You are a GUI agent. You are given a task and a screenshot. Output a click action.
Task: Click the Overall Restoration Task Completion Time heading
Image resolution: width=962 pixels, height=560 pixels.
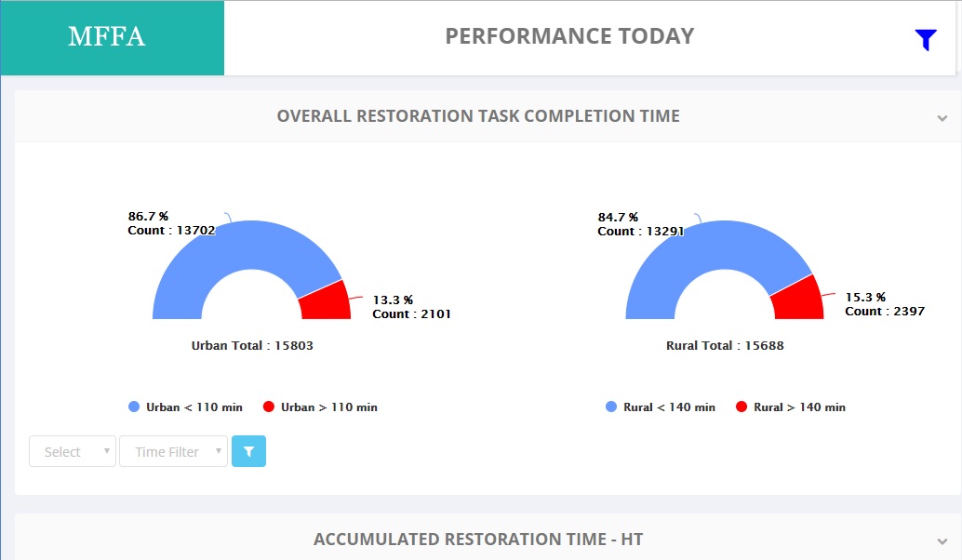pyautogui.click(x=478, y=116)
